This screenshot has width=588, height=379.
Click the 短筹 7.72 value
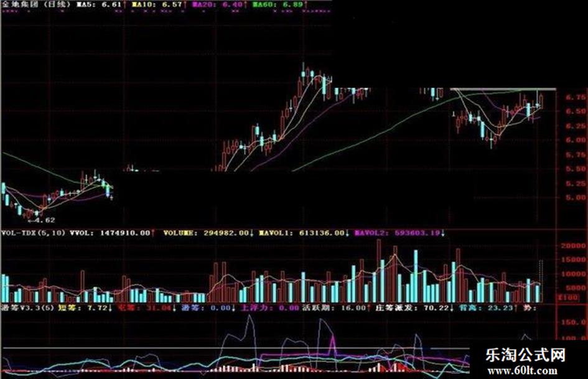tap(85, 308)
